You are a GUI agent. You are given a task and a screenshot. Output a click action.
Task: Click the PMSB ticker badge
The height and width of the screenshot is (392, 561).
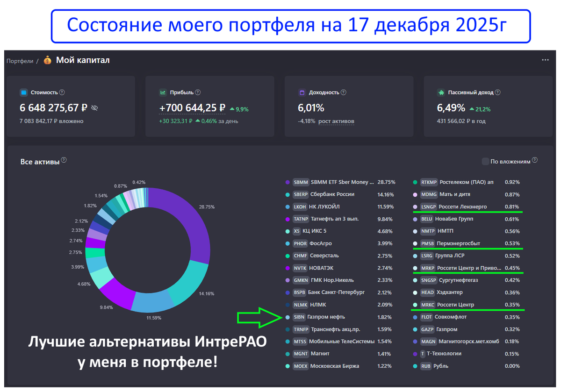[427, 243]
